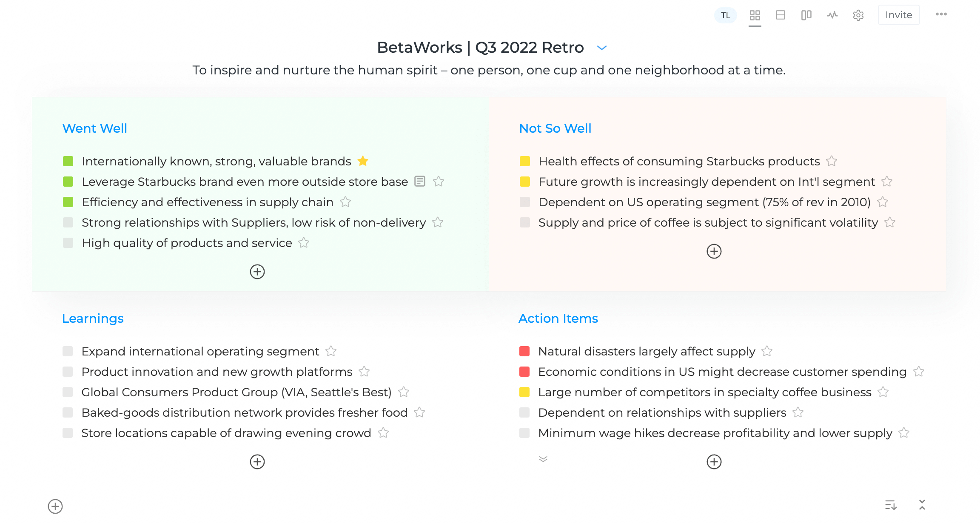Open the more options ellipsis menu

point(941,14)
